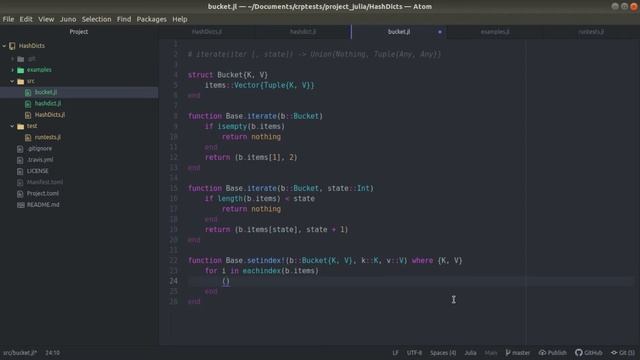The height and width of the screenshot is (360, 640).
Task: Click the LICENSE file icon
Action: pos(20,171)
